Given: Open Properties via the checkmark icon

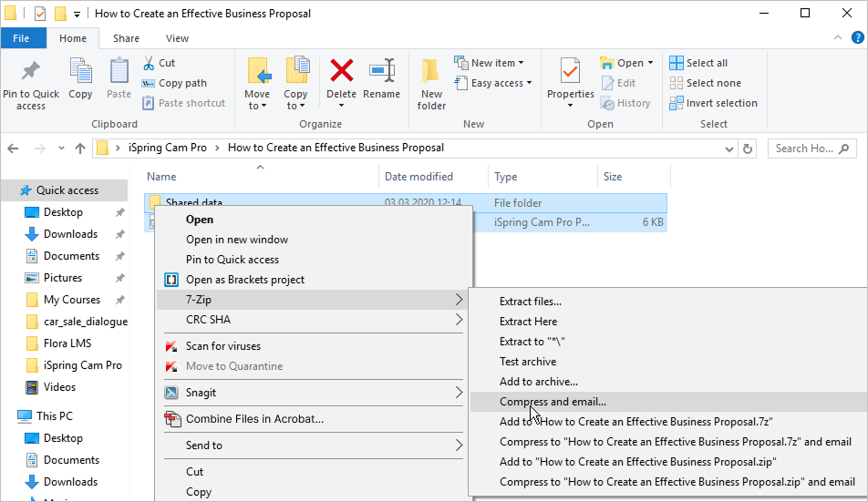Looking at the screenshot, I should pyautogui.click(x=571, y=73).
